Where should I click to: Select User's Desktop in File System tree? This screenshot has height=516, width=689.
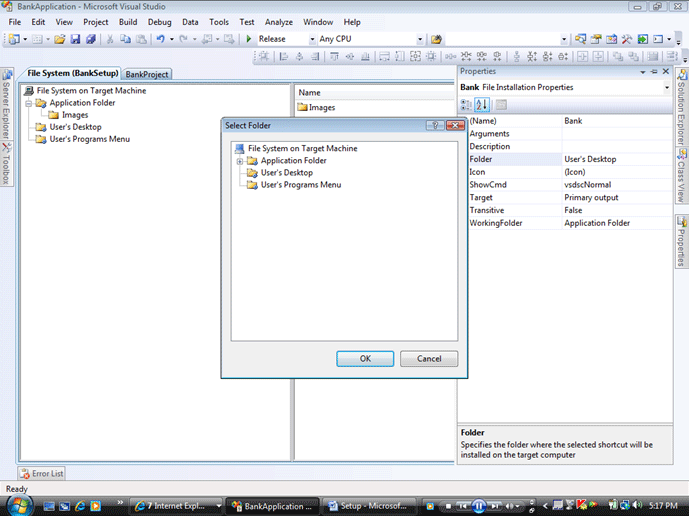(x=75, y=127)
